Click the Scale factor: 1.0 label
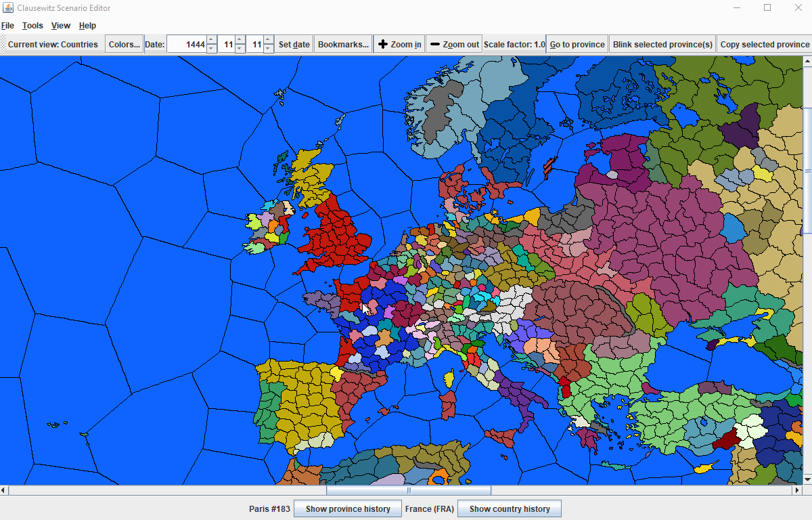Image resolution: width=812 pixels, height=520 pixels. [514, 45]
